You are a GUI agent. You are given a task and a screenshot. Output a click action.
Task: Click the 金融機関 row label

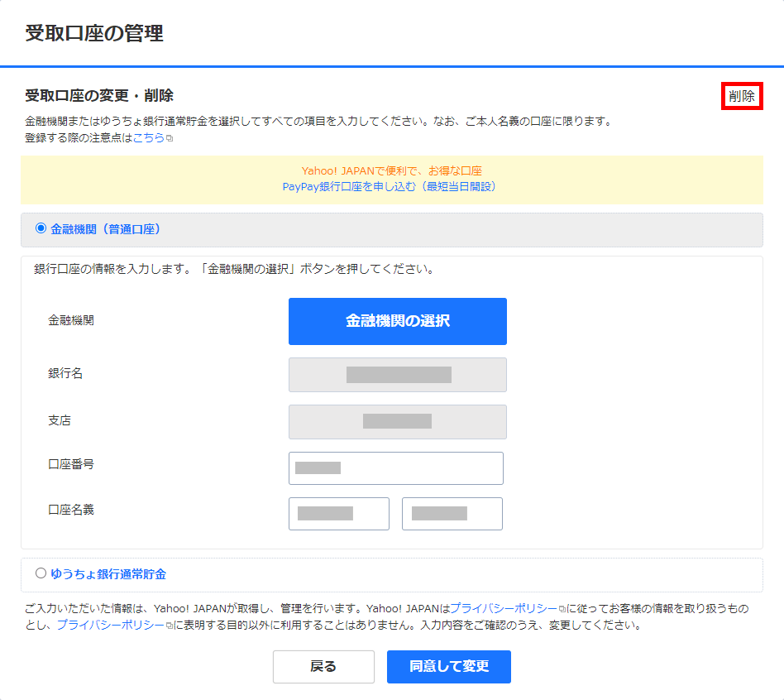point(71,320)
